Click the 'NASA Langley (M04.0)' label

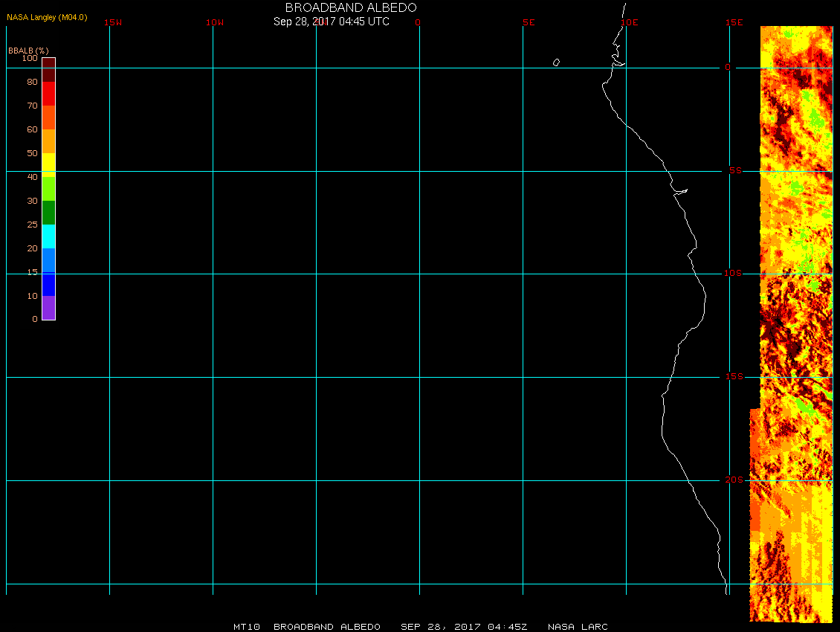(x=47, y=17)
